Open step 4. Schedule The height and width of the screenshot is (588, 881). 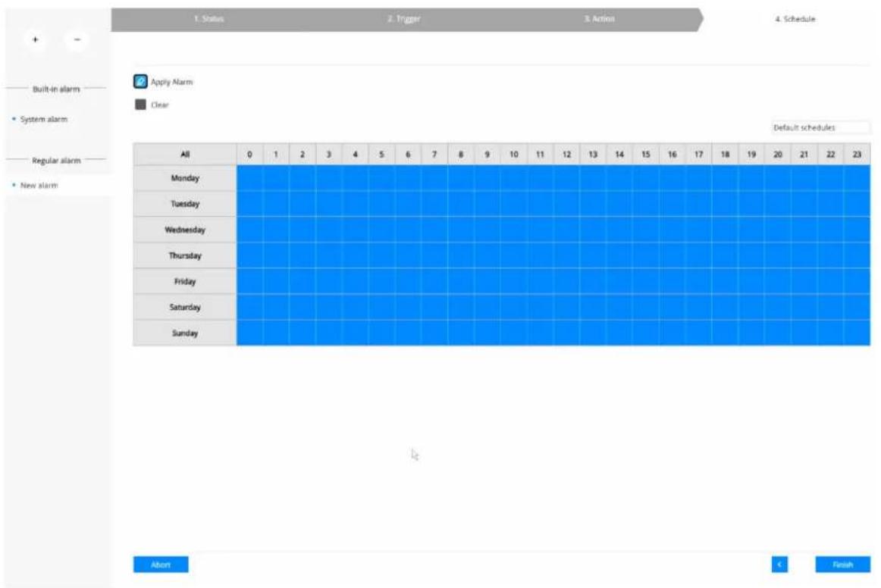point(795,19)
